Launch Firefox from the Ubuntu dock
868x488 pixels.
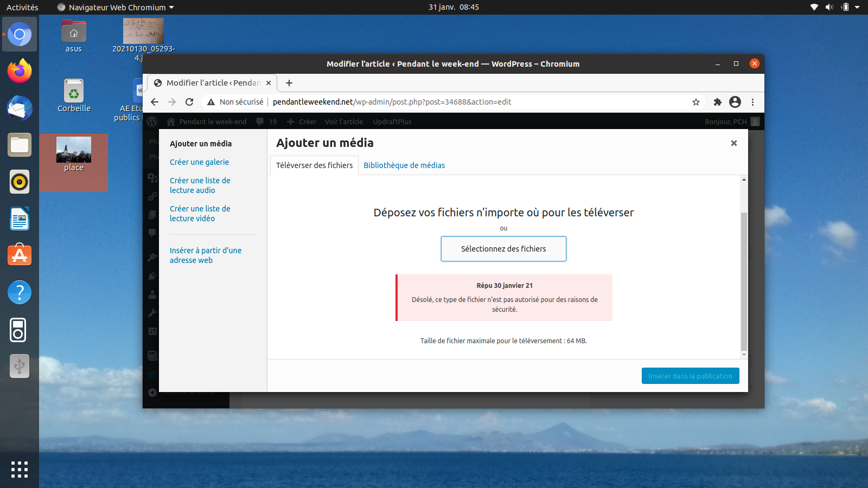pos(20,71)
